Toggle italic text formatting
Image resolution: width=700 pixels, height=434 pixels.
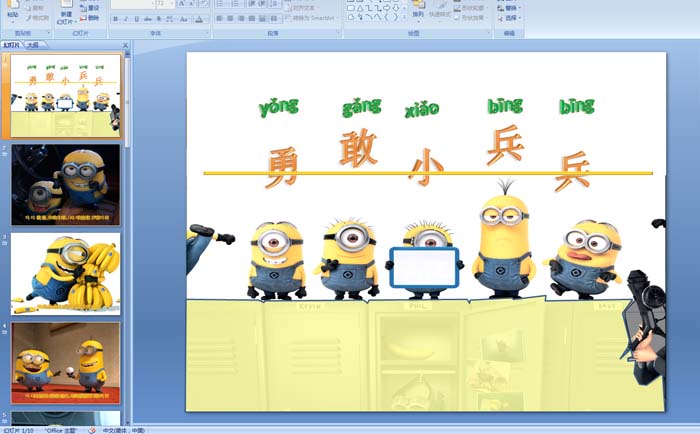tap(125, 18)
